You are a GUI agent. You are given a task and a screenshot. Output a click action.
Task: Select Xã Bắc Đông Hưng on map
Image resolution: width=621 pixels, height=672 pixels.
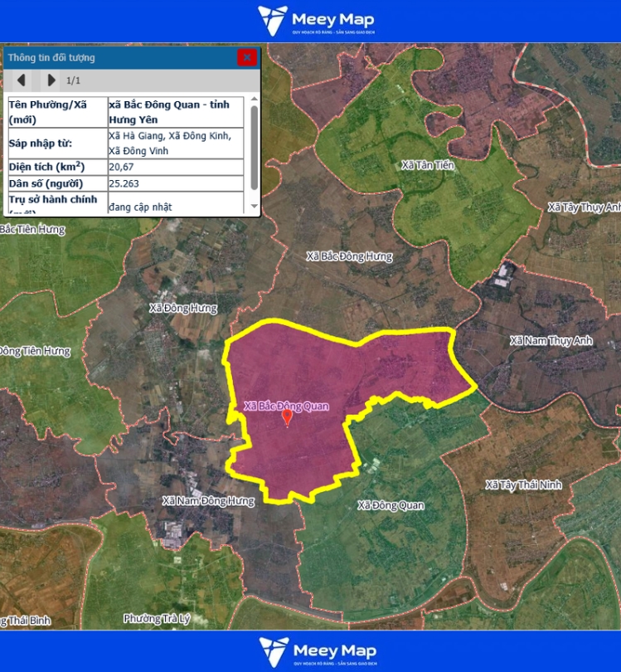click(349, 256)
